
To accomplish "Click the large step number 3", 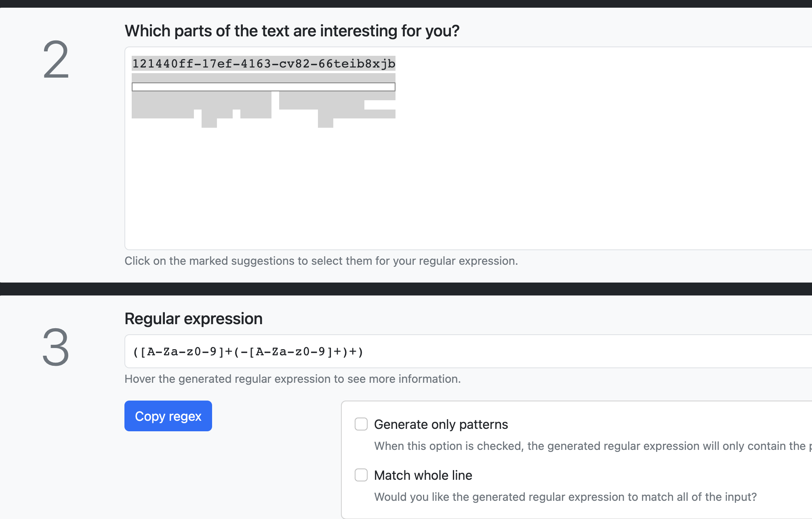I will tap(56, 348).
